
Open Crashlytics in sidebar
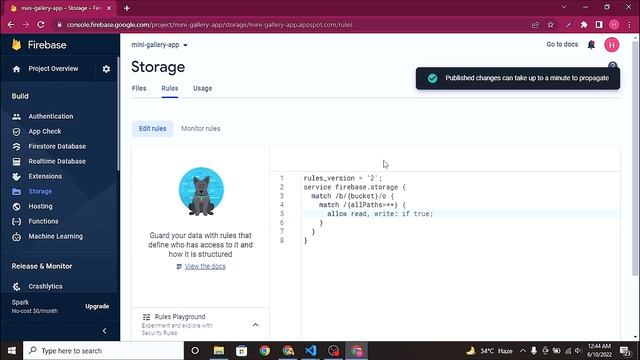pyautogui.click(x=45, y=287)
